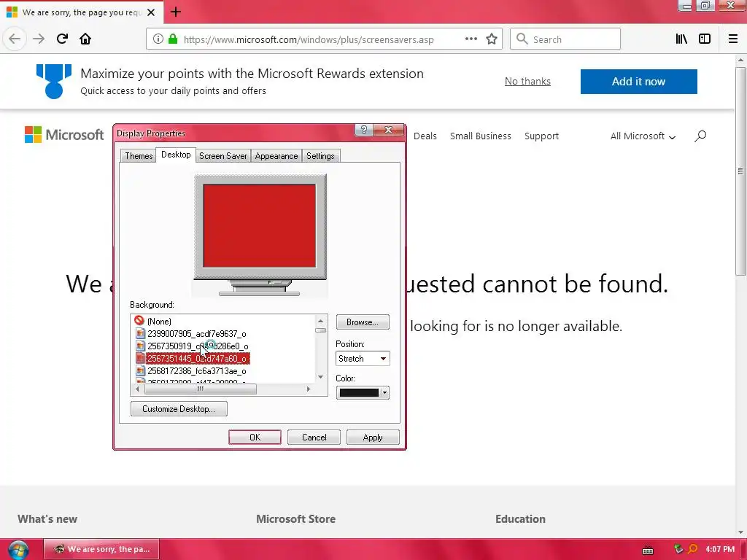
Task: Close the 'We are sorry' browser tab
Action: point(151,12)
